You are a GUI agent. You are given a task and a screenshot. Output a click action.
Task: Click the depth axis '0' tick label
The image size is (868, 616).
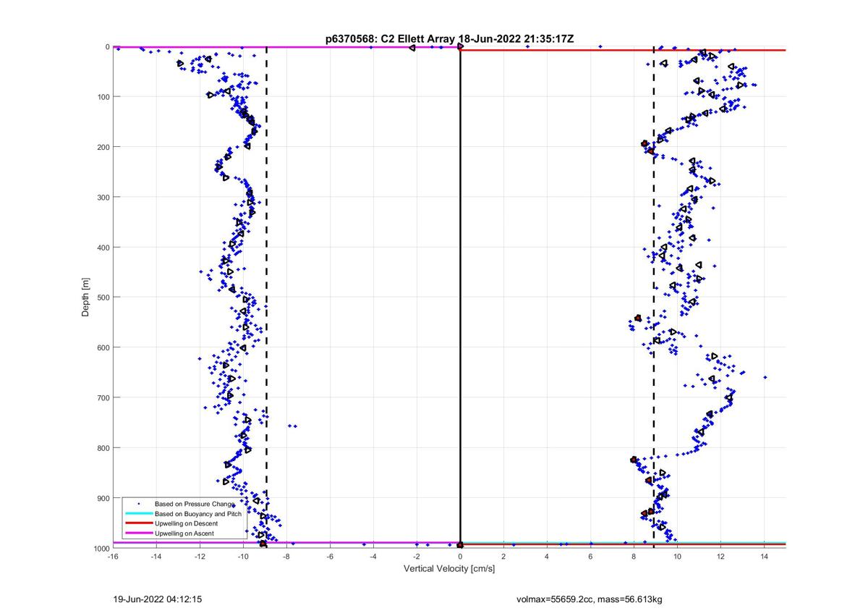click(107, 47)
